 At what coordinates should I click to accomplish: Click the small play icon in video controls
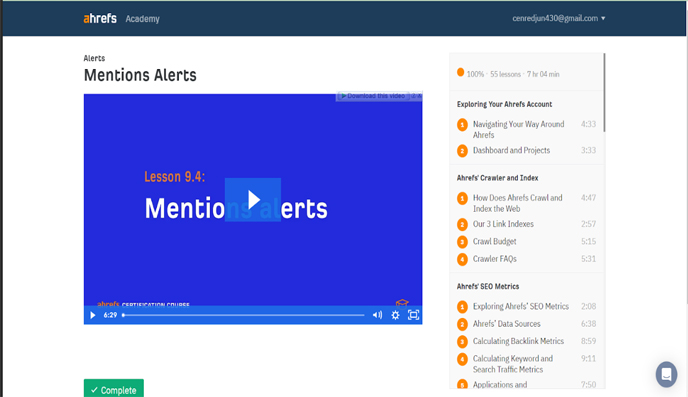tap(93, 315)
